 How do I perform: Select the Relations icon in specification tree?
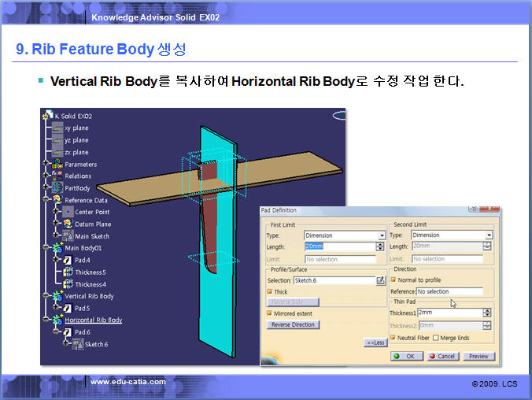[57, 176]
